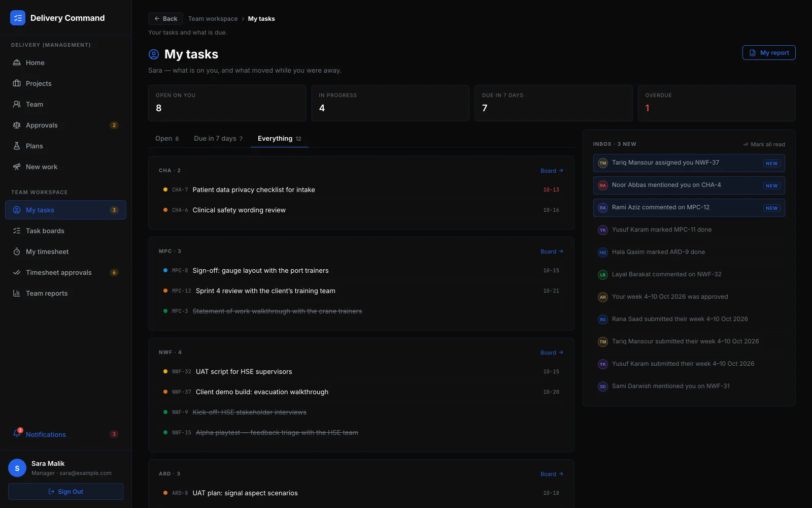Click the Plans flask icon
The image size is (812, 508).
17,146
